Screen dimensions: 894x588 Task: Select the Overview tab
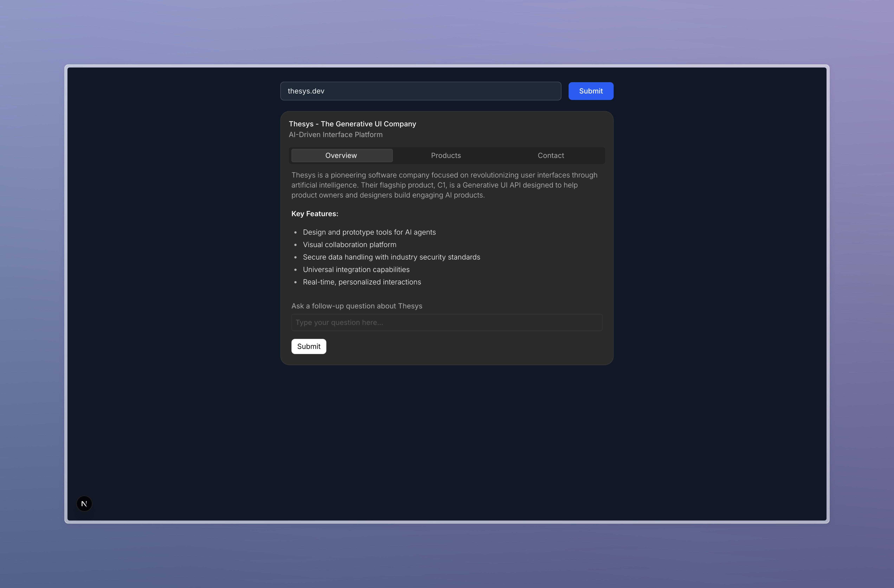coord(341,155)
